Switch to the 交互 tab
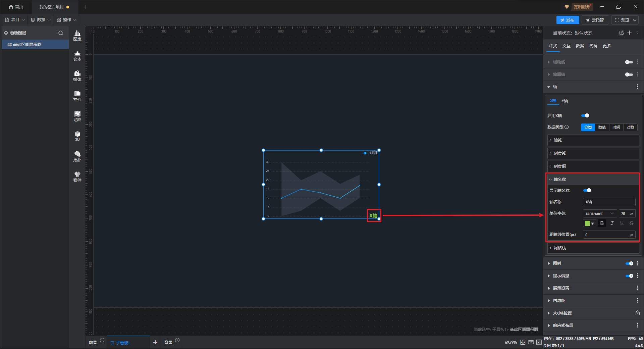Viewport: 644px width, 349px height. click(x=567, y=46)
